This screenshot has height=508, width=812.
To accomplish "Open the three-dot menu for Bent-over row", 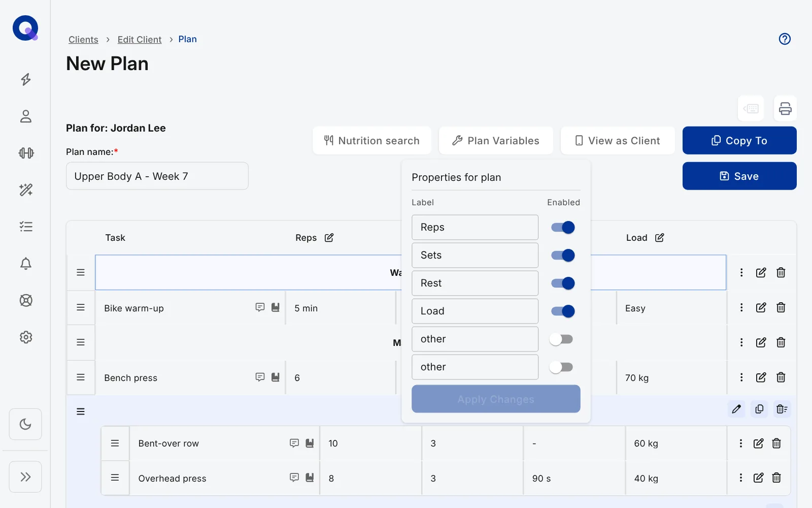I will (741, 443).
